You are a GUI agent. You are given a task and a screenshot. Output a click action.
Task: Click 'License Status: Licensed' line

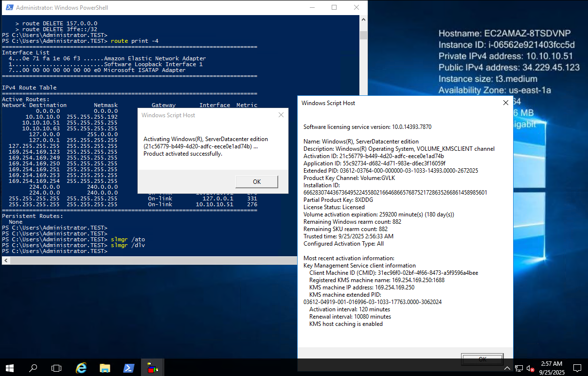(335, 207)
